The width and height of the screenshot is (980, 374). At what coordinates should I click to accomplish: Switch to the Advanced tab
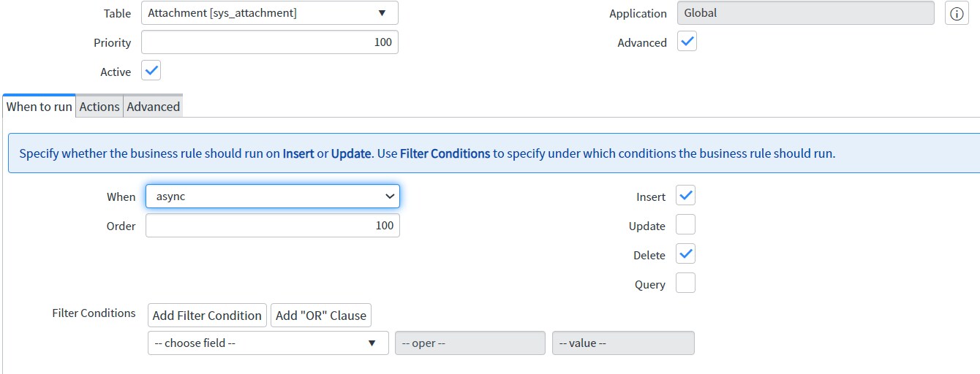click(153, 107)
